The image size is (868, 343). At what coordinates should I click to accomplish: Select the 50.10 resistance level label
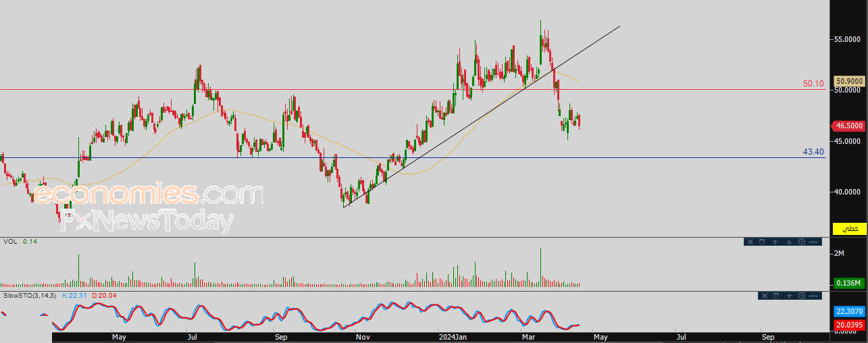[813, 84]
